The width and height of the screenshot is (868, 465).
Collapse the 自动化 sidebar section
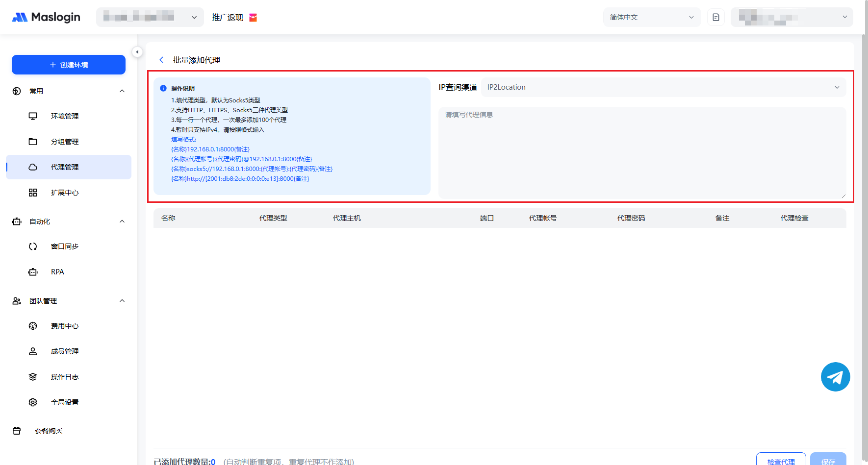click(122, 221)
